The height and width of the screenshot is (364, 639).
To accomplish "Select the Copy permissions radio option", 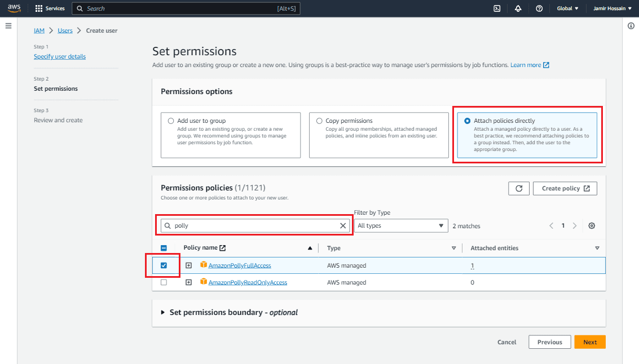I will pos(320,121).
